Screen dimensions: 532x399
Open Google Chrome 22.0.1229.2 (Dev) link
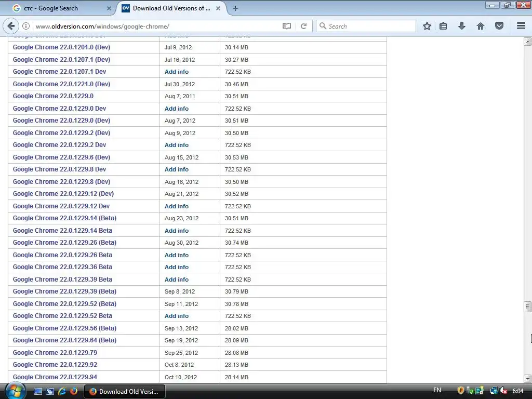click(x=61, y=132)
